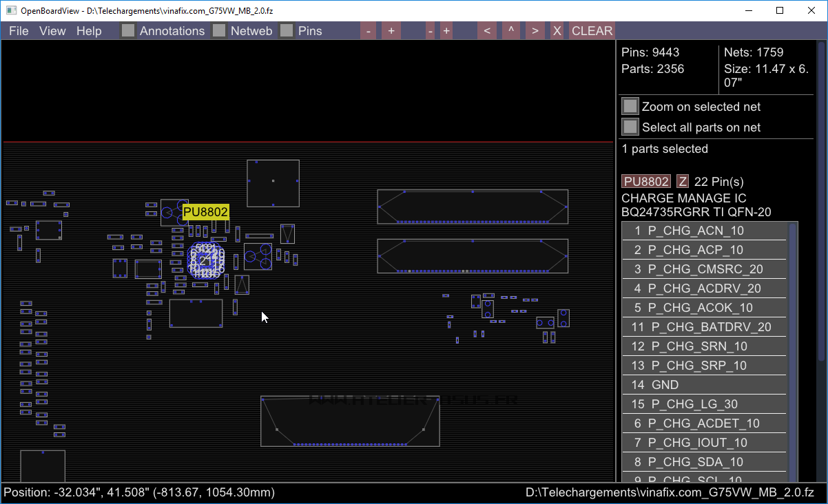Image resolution: width=828 pixels, height=504 pixels.
Task: Open the Help menu
Action: (89, 31)
